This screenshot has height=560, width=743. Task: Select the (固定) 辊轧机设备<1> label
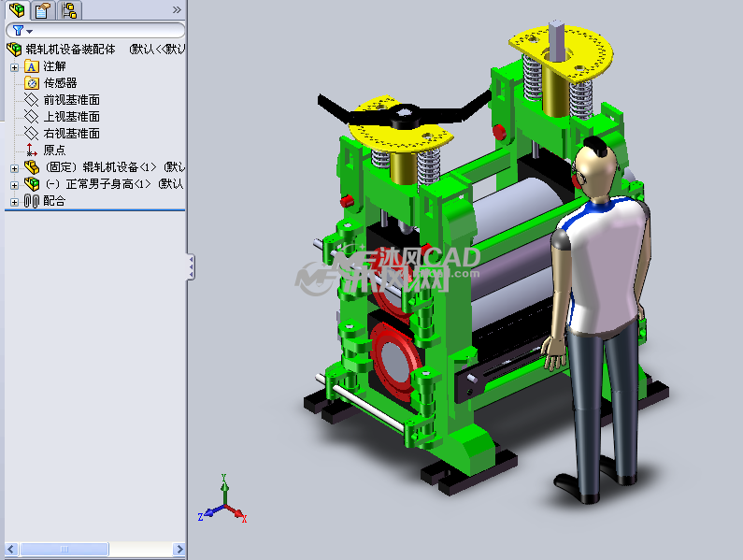pyautogui.click(x=100, y=167)
